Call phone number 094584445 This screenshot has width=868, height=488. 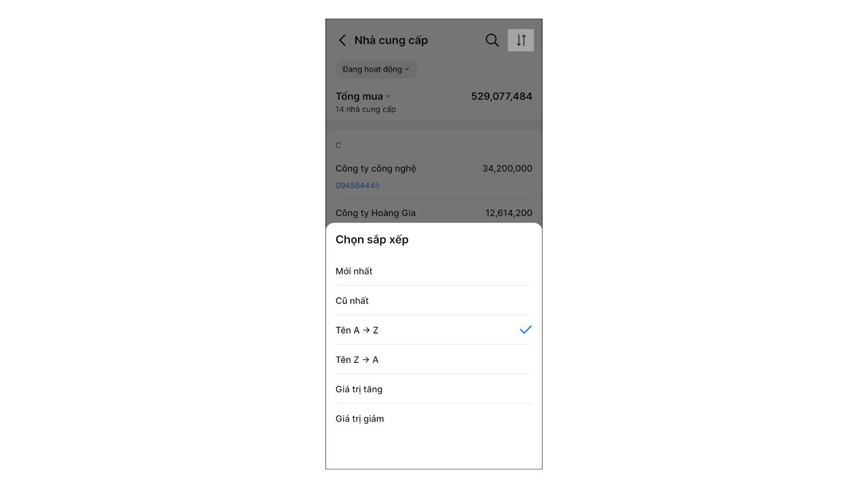(x=358, y=185)
